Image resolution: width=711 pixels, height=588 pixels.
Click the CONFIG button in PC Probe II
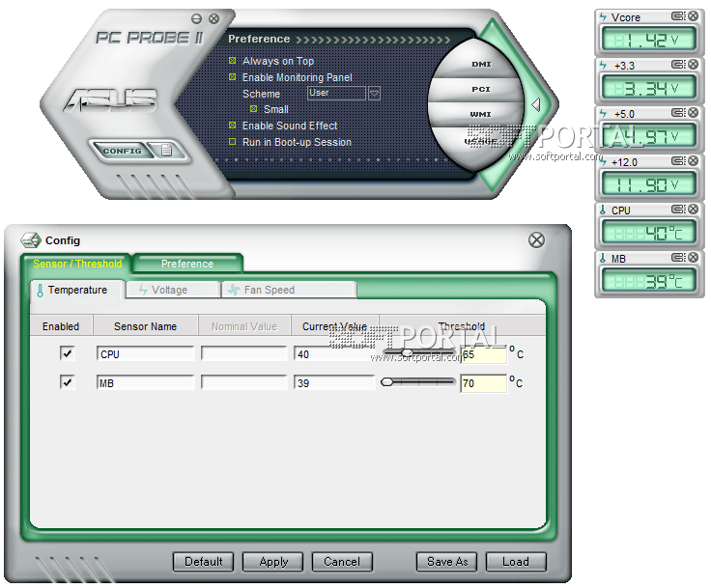(x=122, y=151)
